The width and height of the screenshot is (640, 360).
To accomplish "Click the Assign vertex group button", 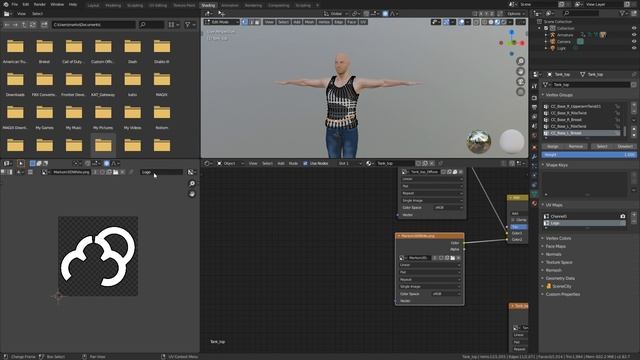I will click(553, 146).
